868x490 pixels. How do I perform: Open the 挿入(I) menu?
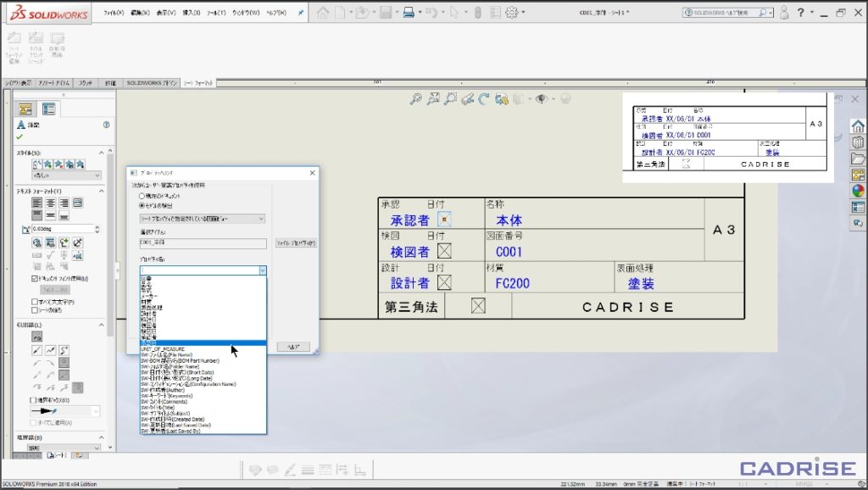pyautogui.click(x=191, y=14)
